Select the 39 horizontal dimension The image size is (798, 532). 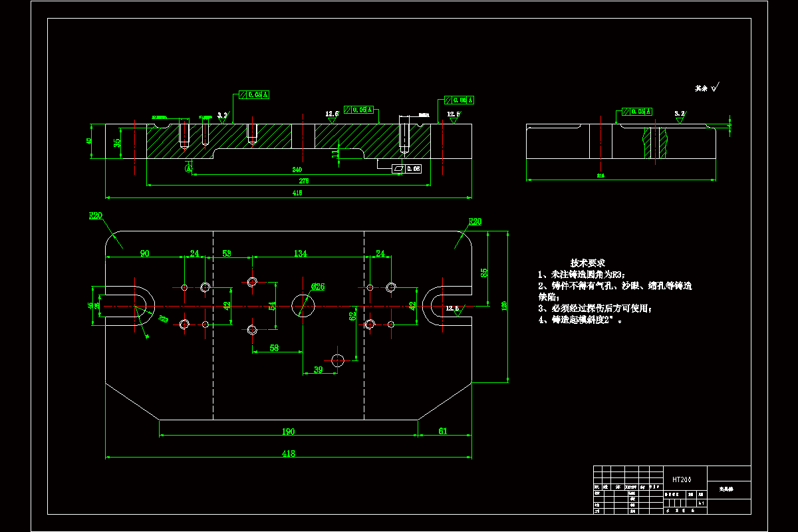(318, 370)
